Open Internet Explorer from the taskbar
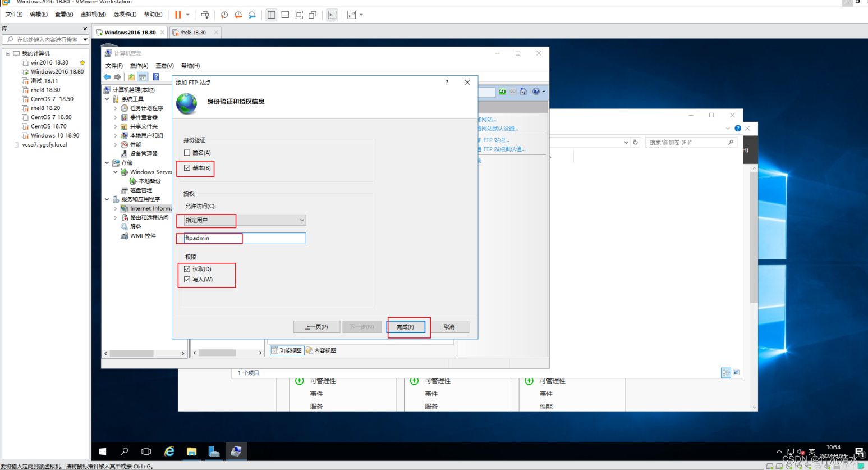The height and width of the screenshot is (470, 868). click(x=169, y=451)
